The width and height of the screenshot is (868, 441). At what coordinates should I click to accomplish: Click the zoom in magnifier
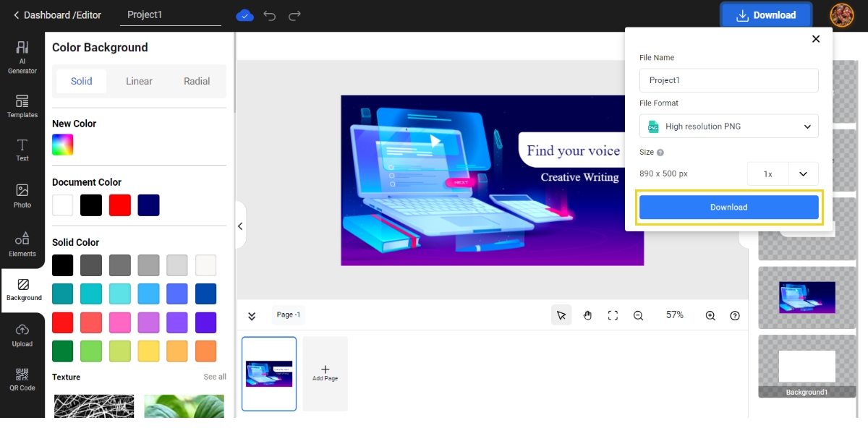click(710, 315)
